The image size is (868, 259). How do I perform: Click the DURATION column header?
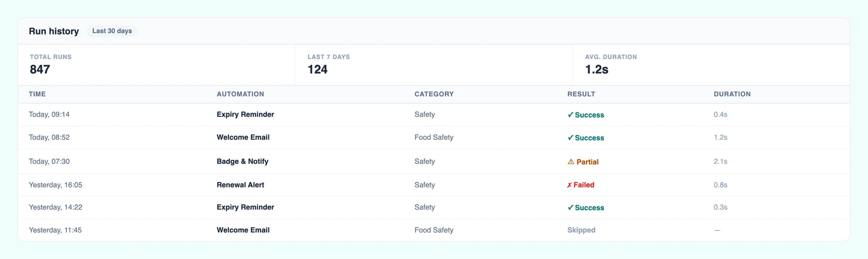pos(732,94)
